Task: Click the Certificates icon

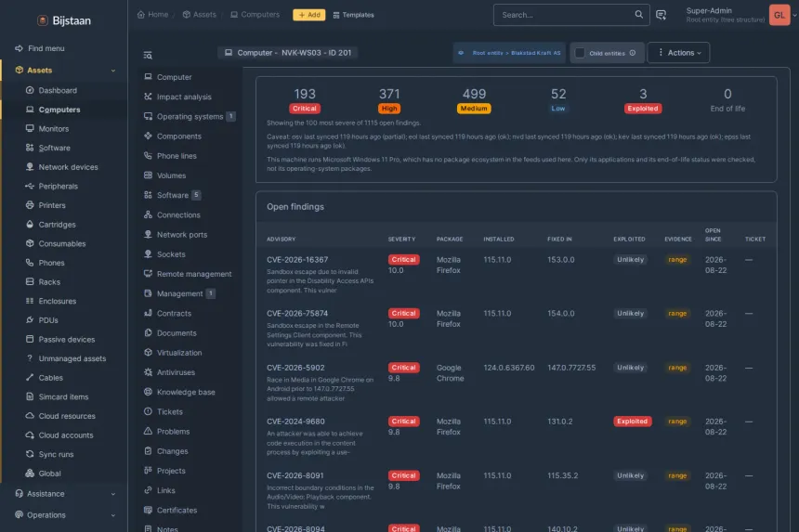Action: 148,510
